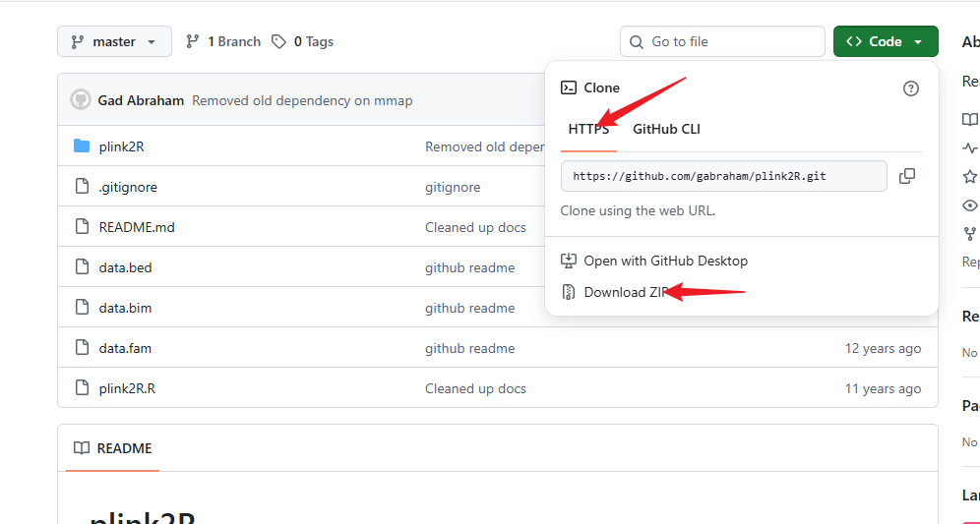Image resolution: width=980 pixels, height=524 pixels.
Task: Click the Clone terminal icon
Action: [569, 87]
